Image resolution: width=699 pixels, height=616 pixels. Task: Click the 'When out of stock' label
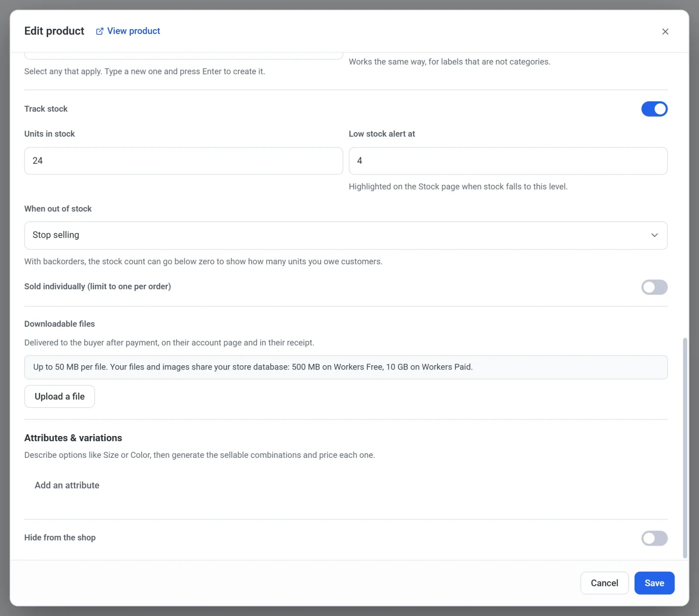click(58, 209)
